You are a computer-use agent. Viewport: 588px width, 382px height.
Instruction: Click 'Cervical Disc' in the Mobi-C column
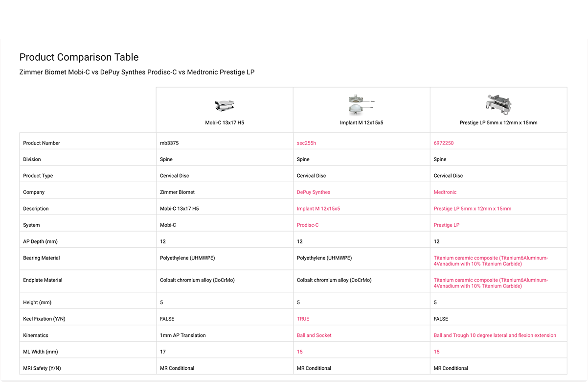point(174,176)
